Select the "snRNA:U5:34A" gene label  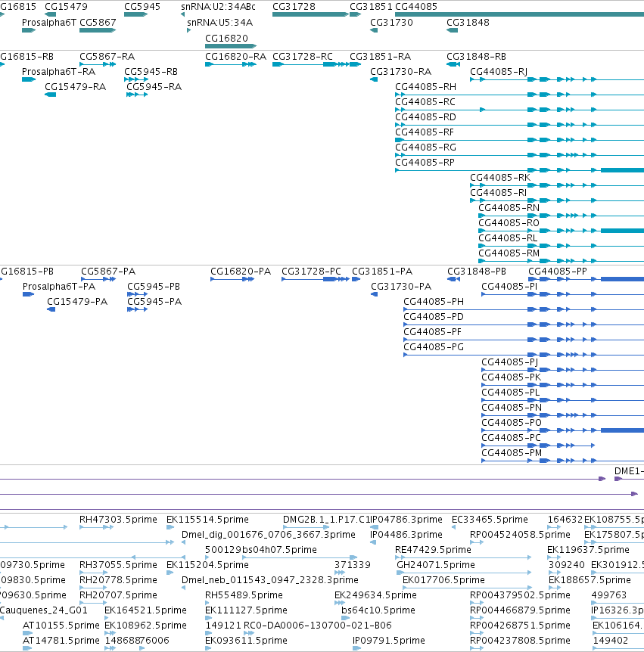[x=219, y=23]
